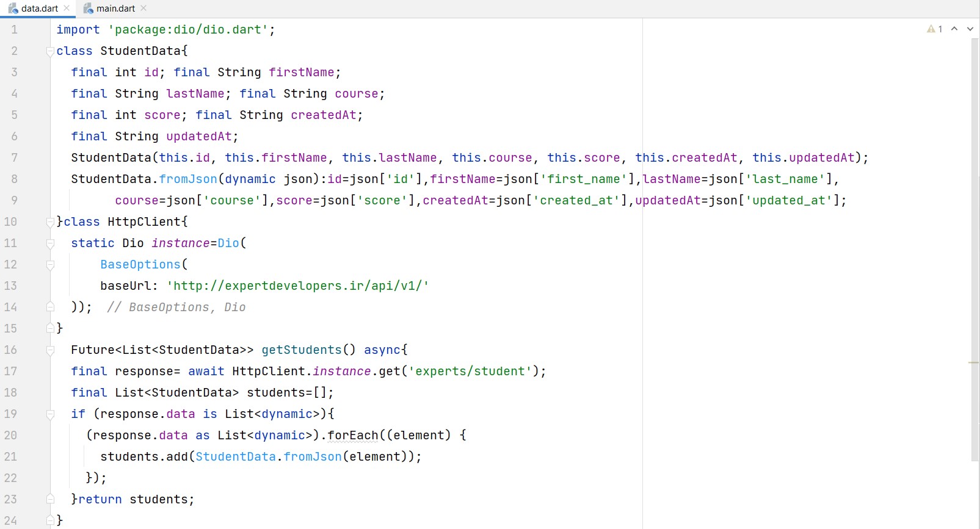Click the fromJson constructor name on line 8
Viewport: 980px width, 529px height.
pyautogui.click(x=188, y=179)
